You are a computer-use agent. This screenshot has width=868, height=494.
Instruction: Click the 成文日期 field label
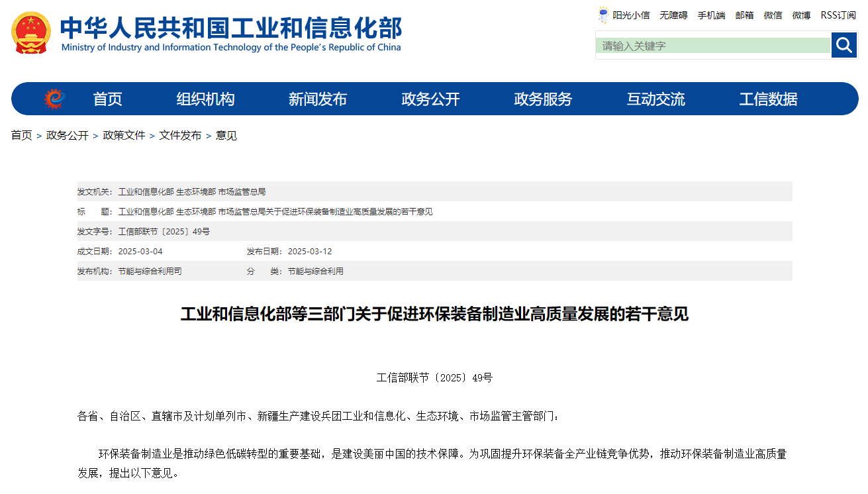(95, 252)
